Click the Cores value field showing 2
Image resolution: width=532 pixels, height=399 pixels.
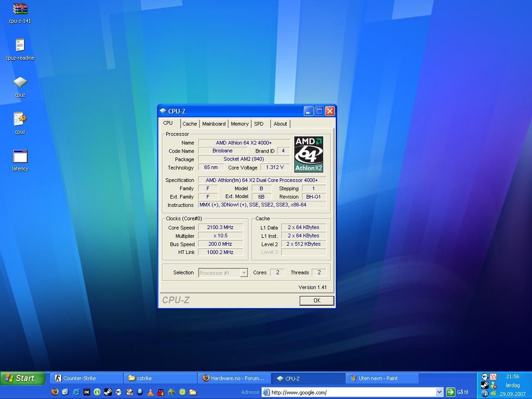pos(278,272)
